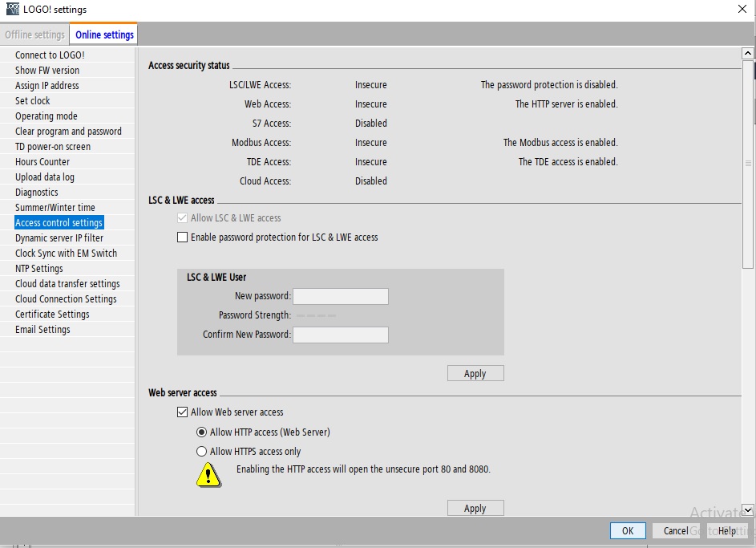
Task: Toggle the Allow LSC & LWE access checkbox
Action: pos(182,218)
